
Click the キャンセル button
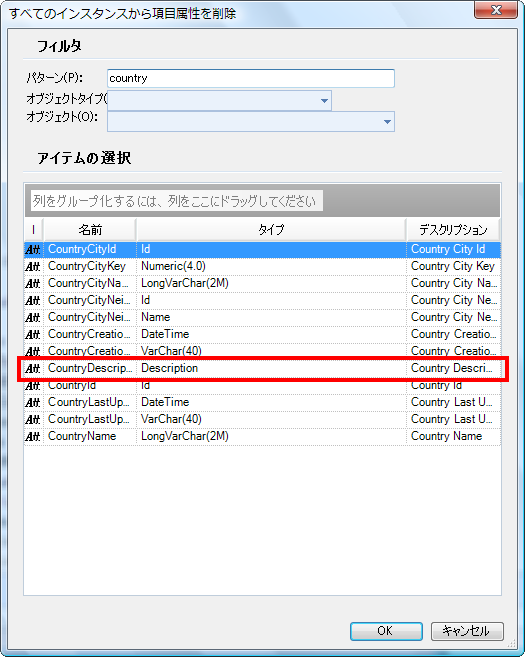[x=467, y=631]
